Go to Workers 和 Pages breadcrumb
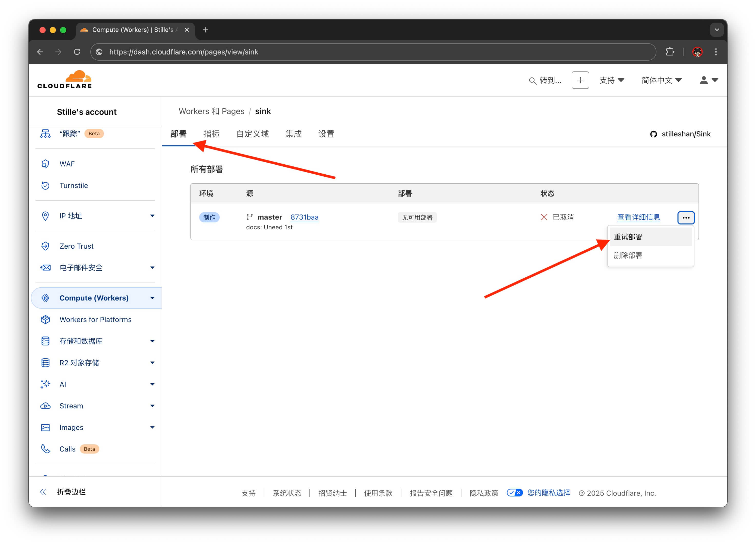 click(x=211, y=111)
